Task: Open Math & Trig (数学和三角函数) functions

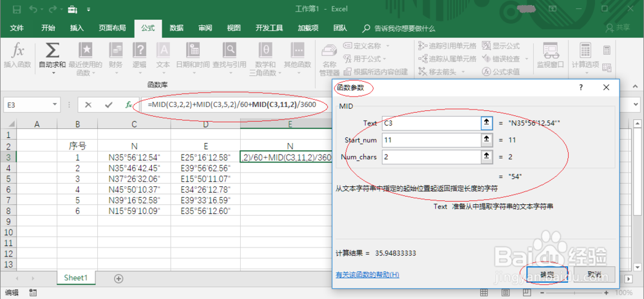Action: coord(265,59)
